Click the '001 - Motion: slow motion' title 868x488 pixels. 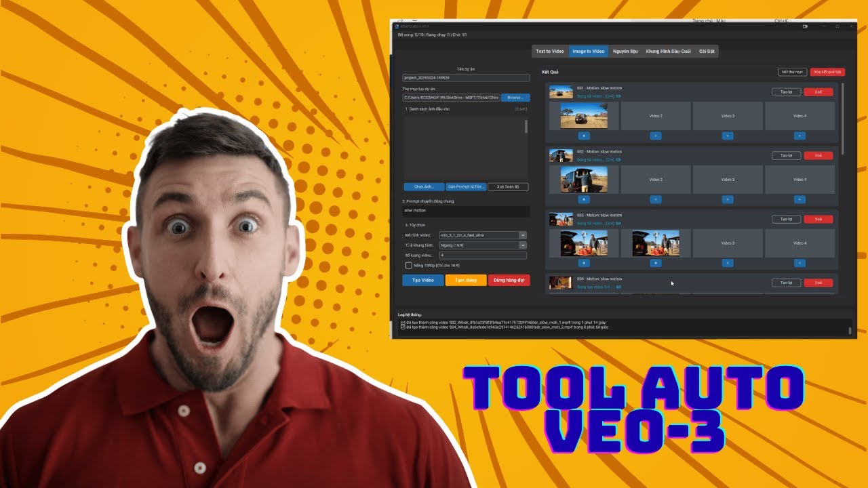pyautogui.click(x=599, y=88)
